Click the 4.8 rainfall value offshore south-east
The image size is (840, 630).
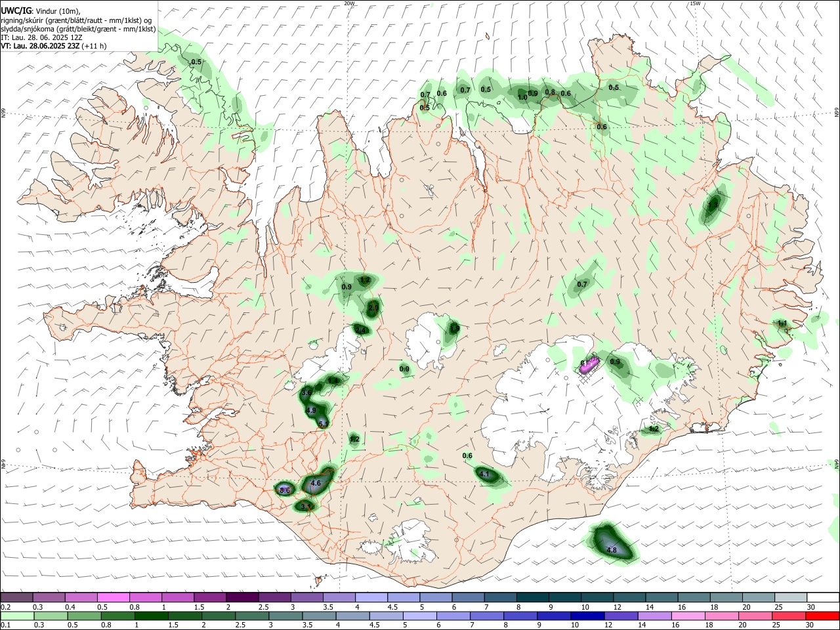click(x=612, y=550)
